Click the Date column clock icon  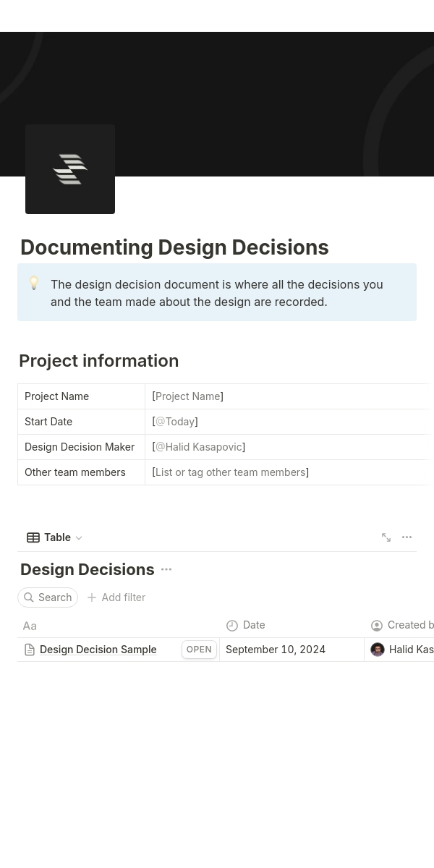(x=232, y=626)
